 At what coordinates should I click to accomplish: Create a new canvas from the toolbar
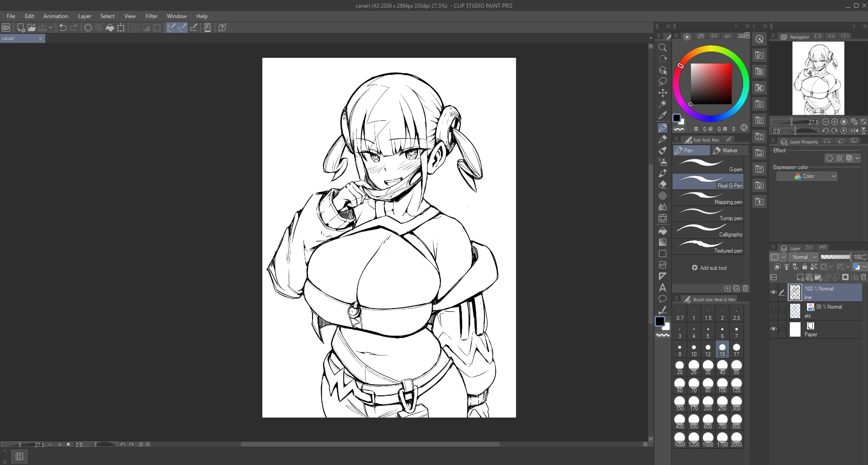click(21, 28)
